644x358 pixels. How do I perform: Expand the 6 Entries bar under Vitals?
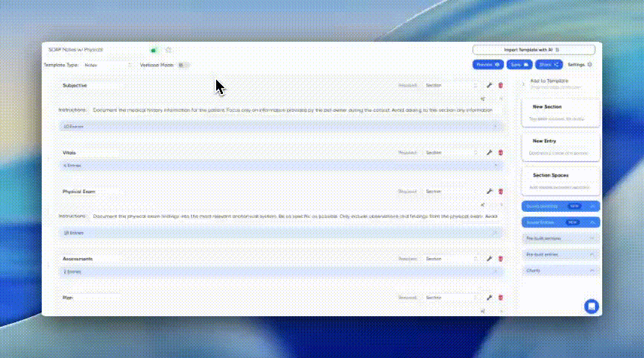(x=281, y=166)
